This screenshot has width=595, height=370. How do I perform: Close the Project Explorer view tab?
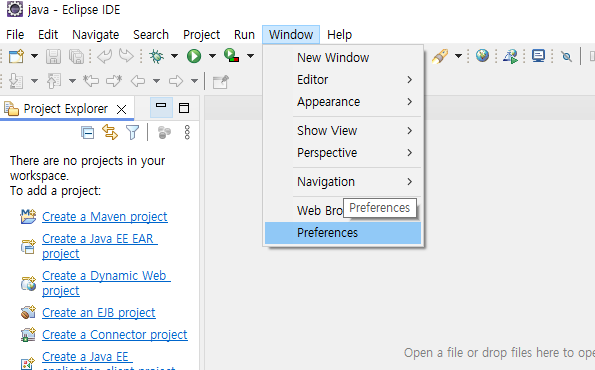[121, 110]
